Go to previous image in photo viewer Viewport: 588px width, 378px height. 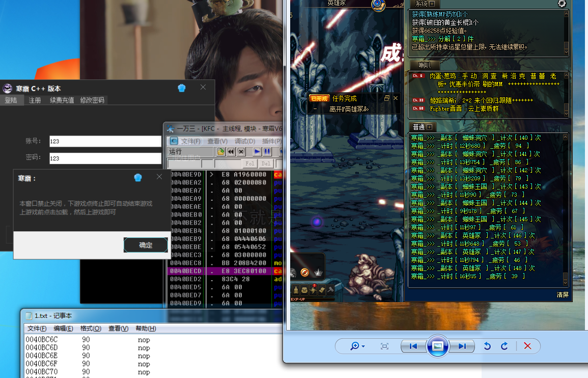[413, 346]
